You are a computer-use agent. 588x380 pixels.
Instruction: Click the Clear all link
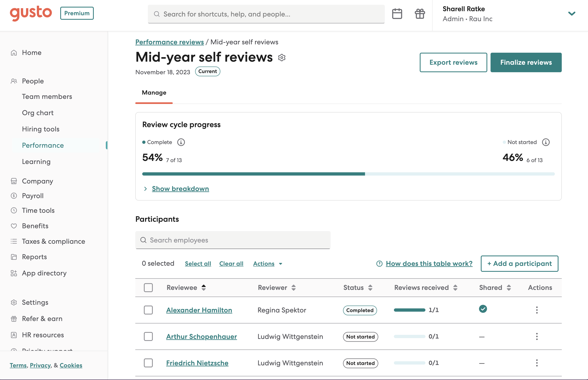(x=231, y=264)
